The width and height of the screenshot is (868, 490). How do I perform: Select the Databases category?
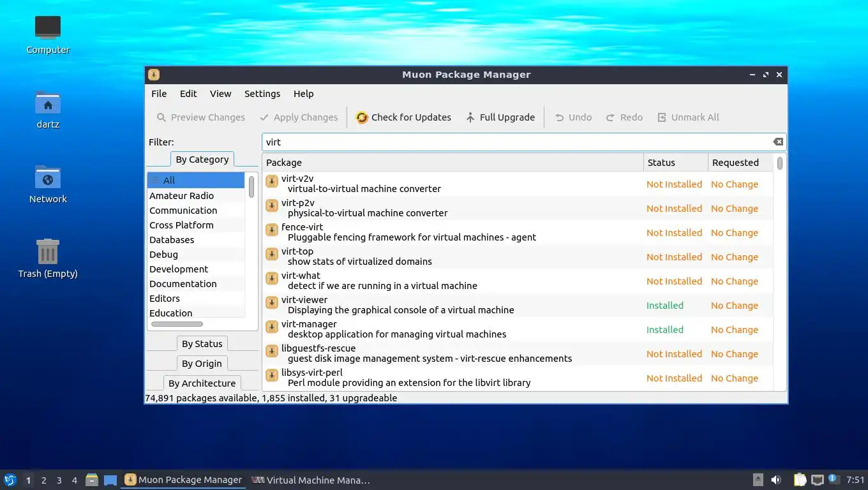point(196,240)
